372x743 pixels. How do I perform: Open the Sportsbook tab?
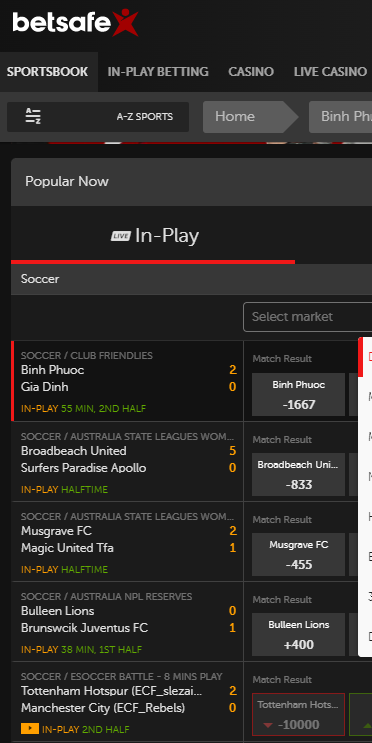[x=47, y=72]
